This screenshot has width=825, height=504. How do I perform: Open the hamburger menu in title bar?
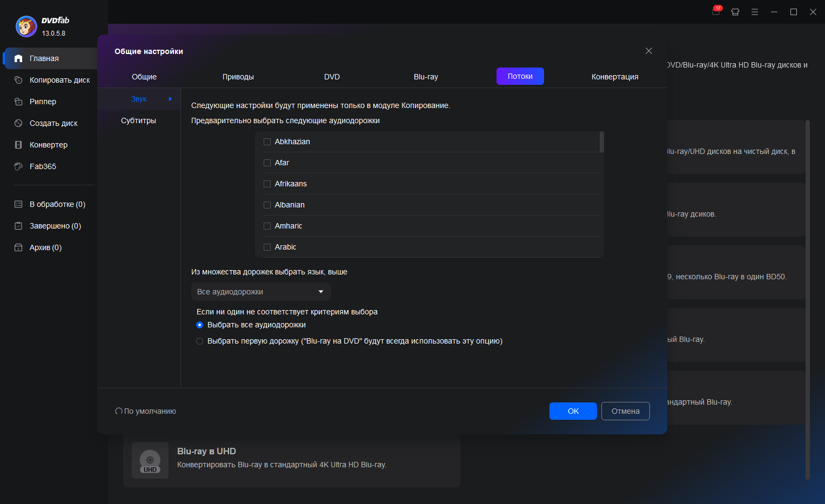click(x=755, y=12)
